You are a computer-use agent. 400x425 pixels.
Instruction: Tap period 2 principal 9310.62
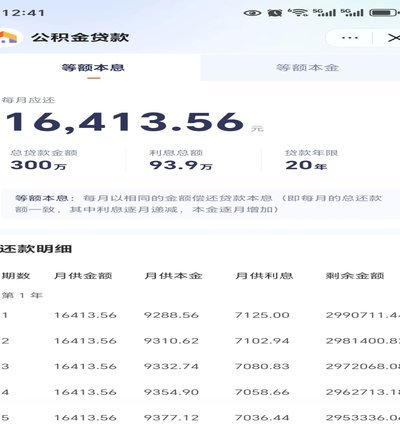(171, 341)
